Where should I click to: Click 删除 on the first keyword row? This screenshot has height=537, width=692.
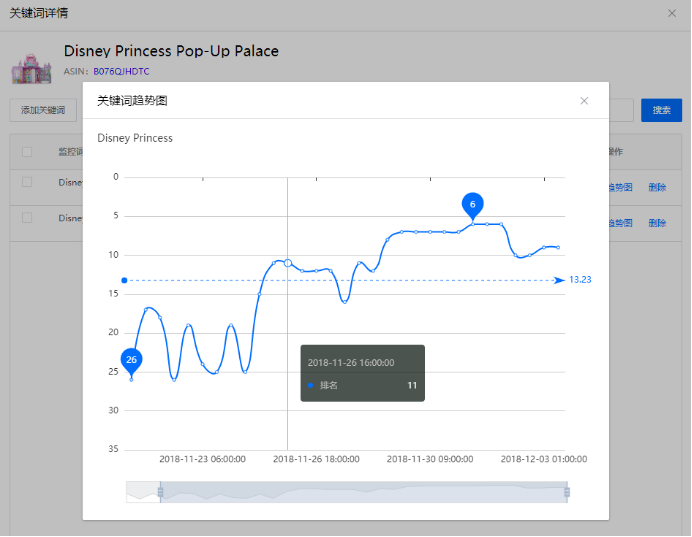[657, 187]
